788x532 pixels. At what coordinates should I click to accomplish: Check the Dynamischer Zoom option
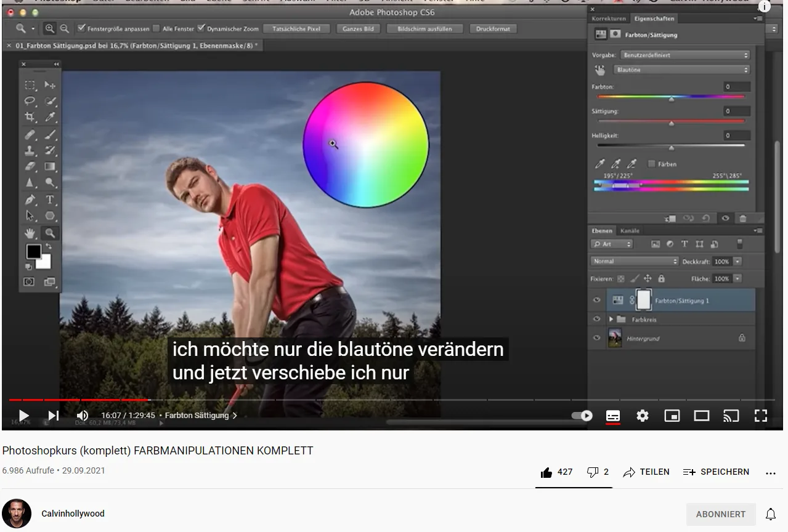(201, 28)
